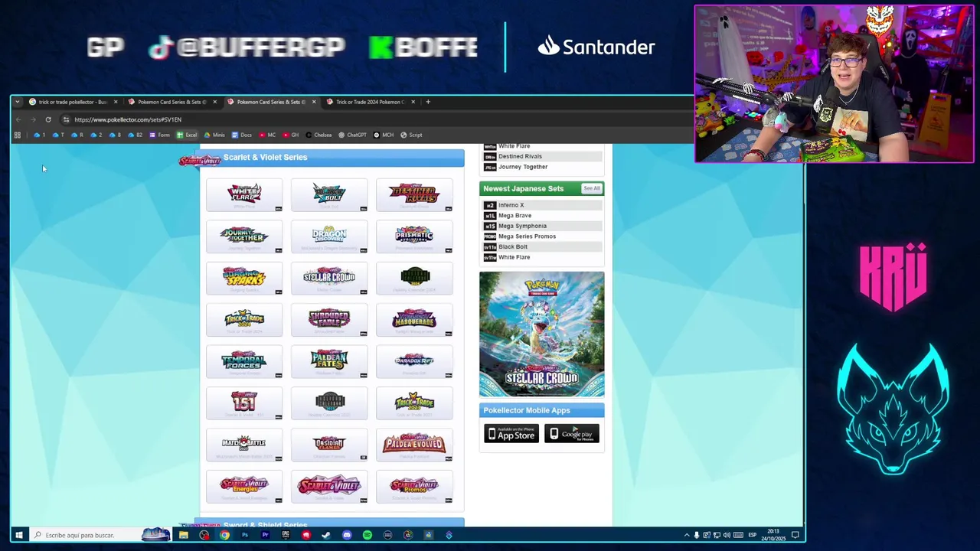This screenshot has width=980, height=551.
Task: Open the Temporal Forces set tile
Action: click(244, 362)
